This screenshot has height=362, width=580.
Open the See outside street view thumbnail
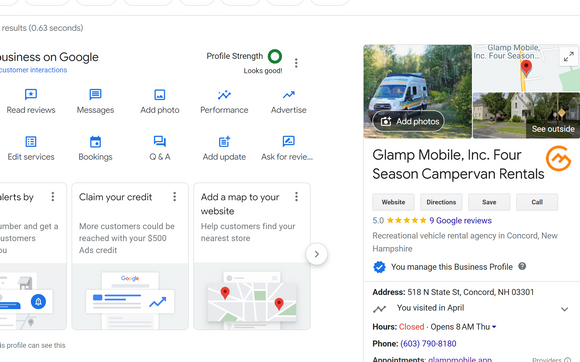pos(526,115)
